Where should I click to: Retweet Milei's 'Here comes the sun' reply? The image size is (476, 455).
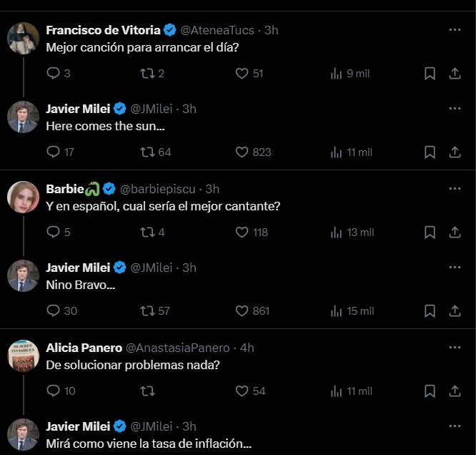click(x=148, y=152)
